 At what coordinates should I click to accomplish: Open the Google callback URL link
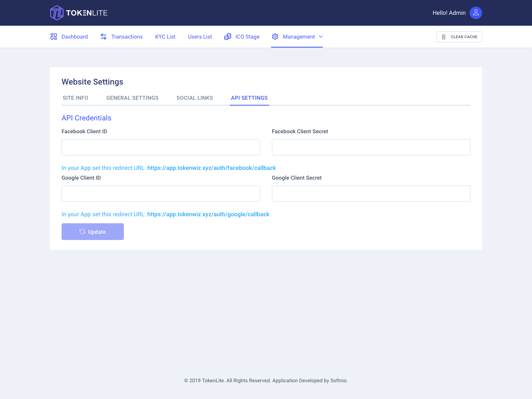[208, 214]
